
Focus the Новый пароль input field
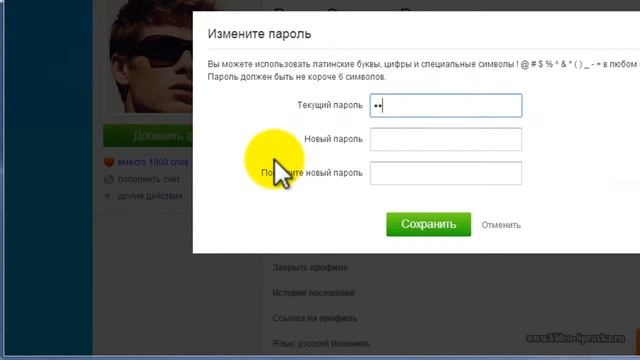click(x=446, y=139)
